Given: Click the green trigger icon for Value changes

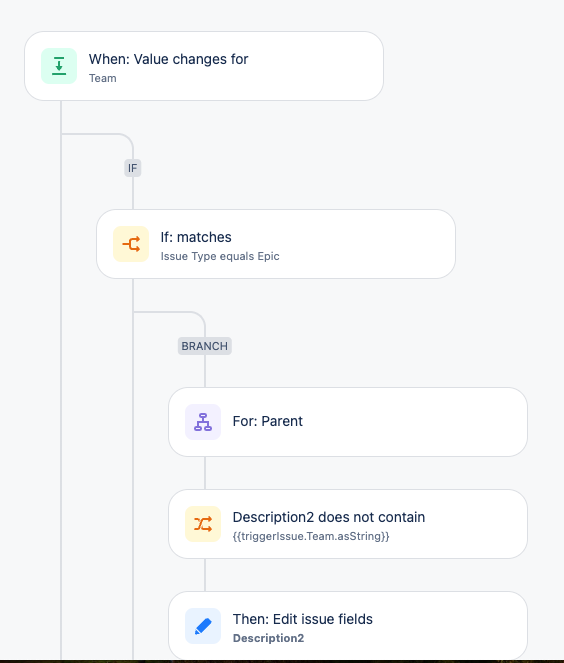Looking at the screenshot, I should click(59, 66).
